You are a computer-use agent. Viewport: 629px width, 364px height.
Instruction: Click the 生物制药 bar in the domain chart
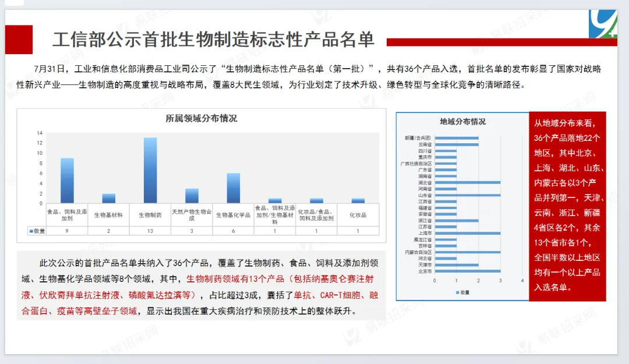[x=150, y=170]
